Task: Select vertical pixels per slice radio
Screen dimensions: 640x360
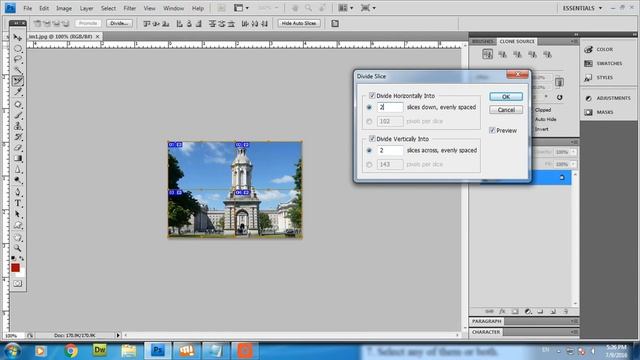Action: pyautogui.click(x=369, y=164)
